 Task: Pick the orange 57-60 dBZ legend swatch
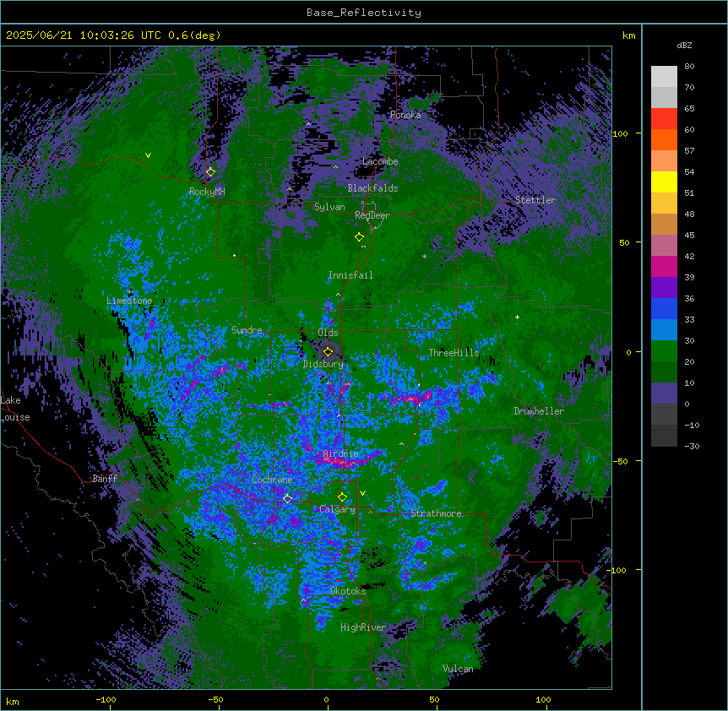point(664,139)
